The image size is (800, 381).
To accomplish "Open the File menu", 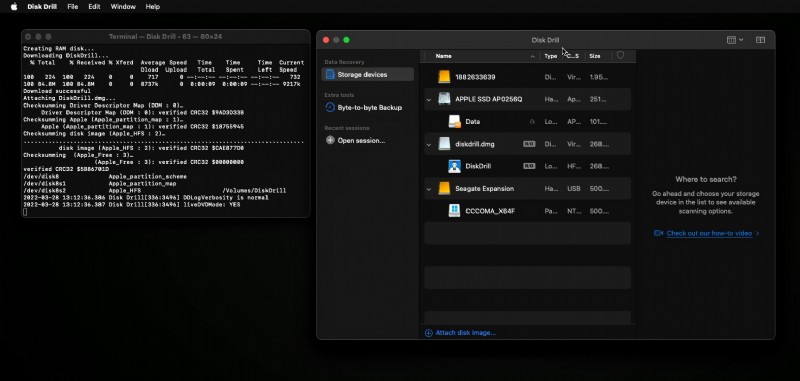I will 72,7.
